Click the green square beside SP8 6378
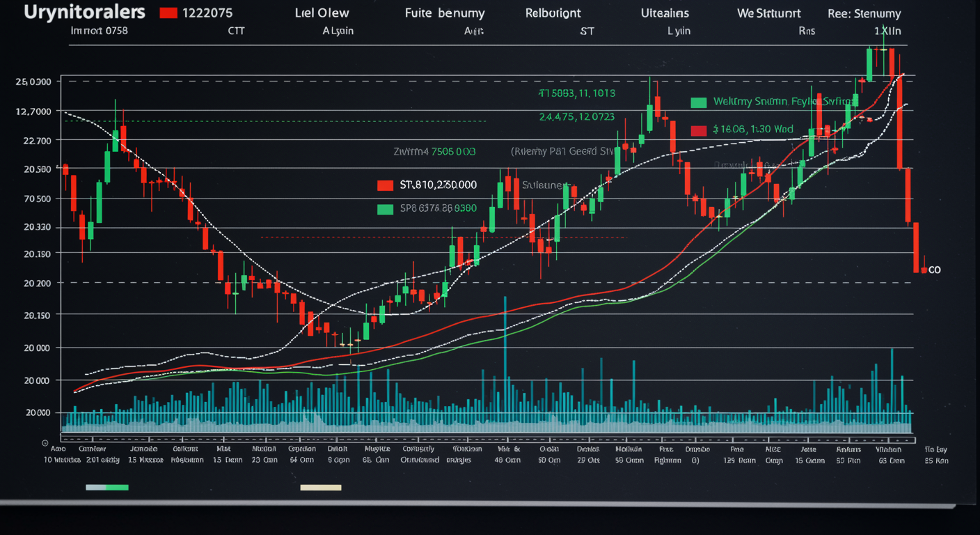 pos(385,209)
